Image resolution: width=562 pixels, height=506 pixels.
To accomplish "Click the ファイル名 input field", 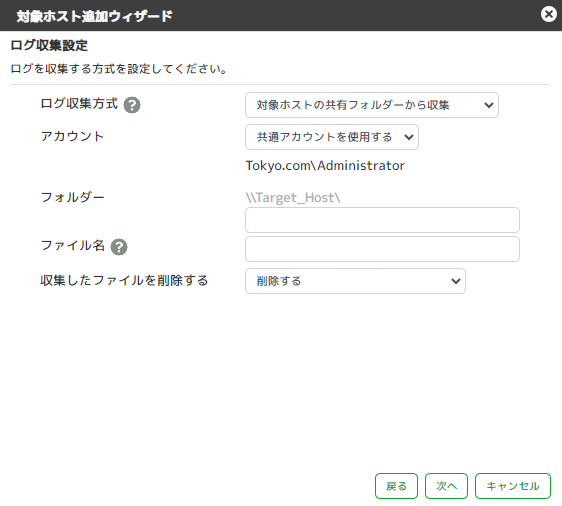I will (382, 249).
